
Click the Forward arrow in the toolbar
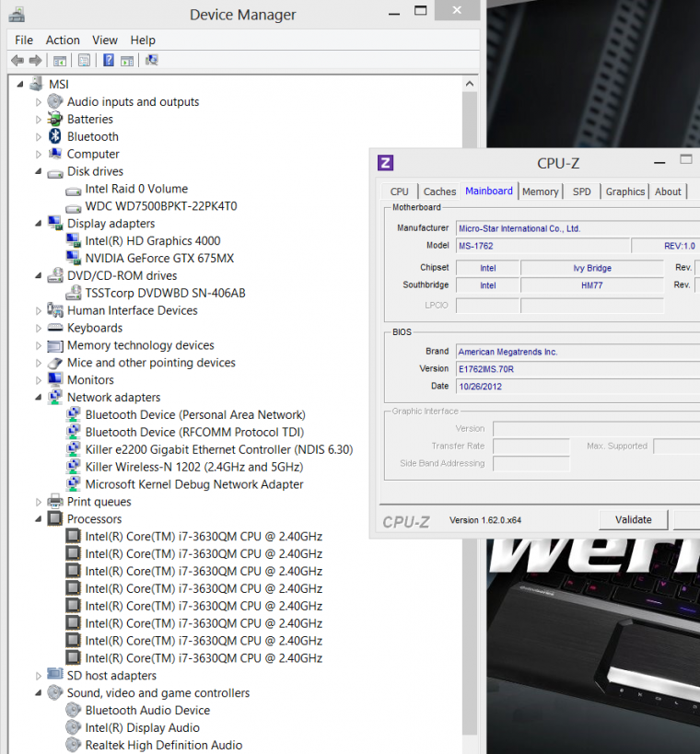[35, 61]
